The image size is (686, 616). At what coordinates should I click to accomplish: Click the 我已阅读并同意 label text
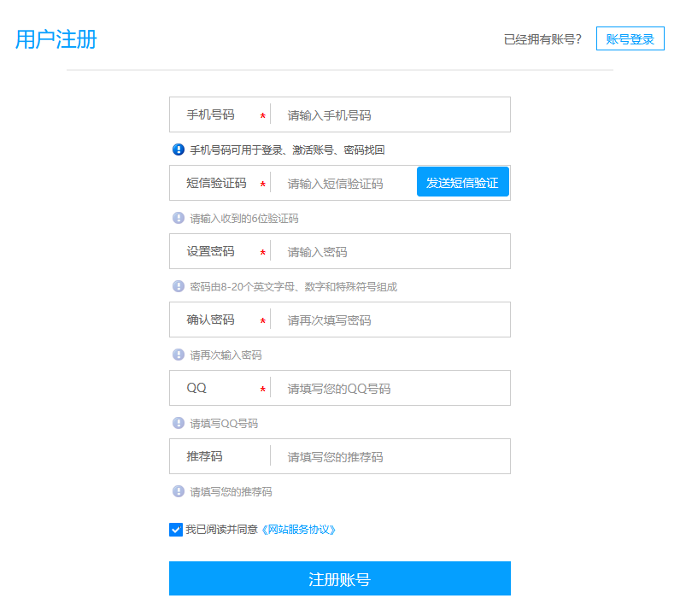221,530
